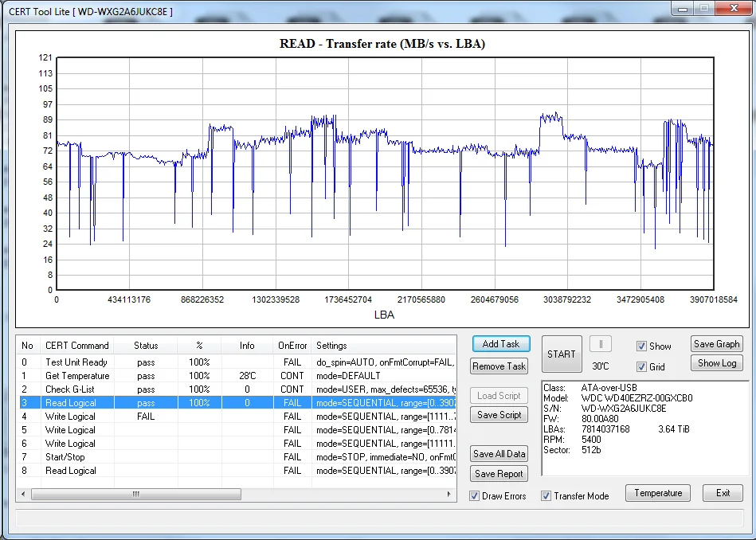Image resolution: width=756 pixels, height=540 pixels.
Task: Open the log with Show Log
Action: pos(716,363)
